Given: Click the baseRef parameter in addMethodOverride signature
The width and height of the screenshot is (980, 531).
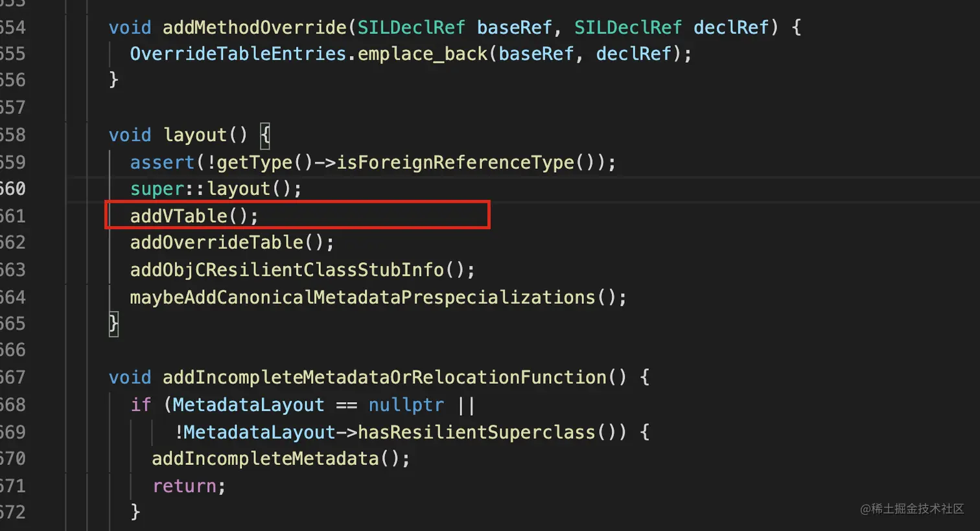Looking at the screenshot, I should [x=515, y=27].
